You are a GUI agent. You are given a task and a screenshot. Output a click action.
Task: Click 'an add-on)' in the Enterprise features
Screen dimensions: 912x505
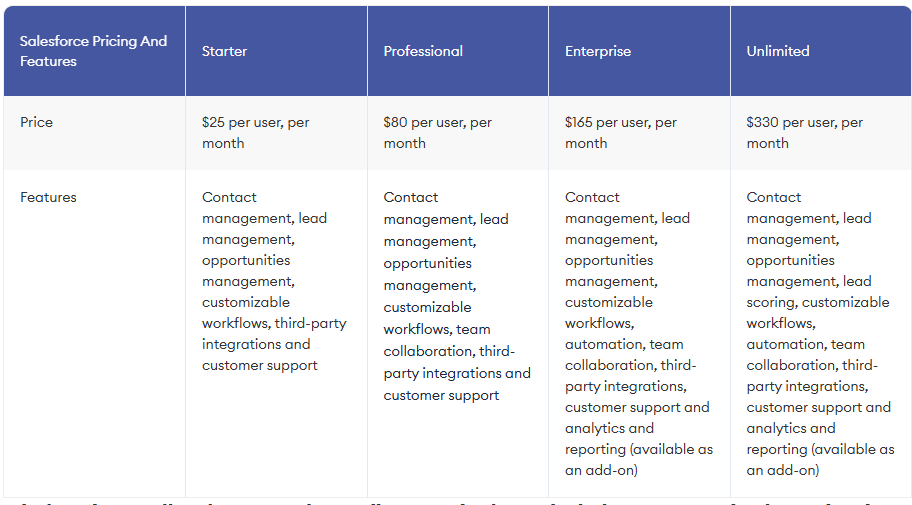click(x=601, y=470)
